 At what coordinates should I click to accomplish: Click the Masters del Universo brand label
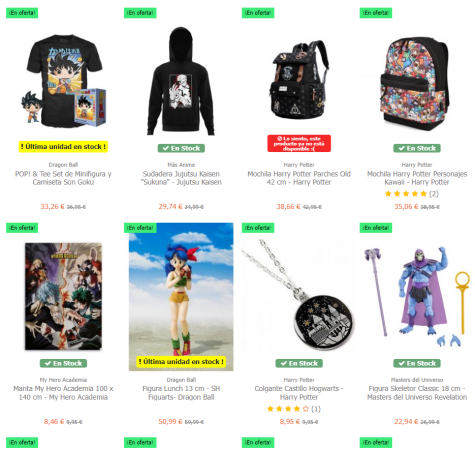pos(417,380)
